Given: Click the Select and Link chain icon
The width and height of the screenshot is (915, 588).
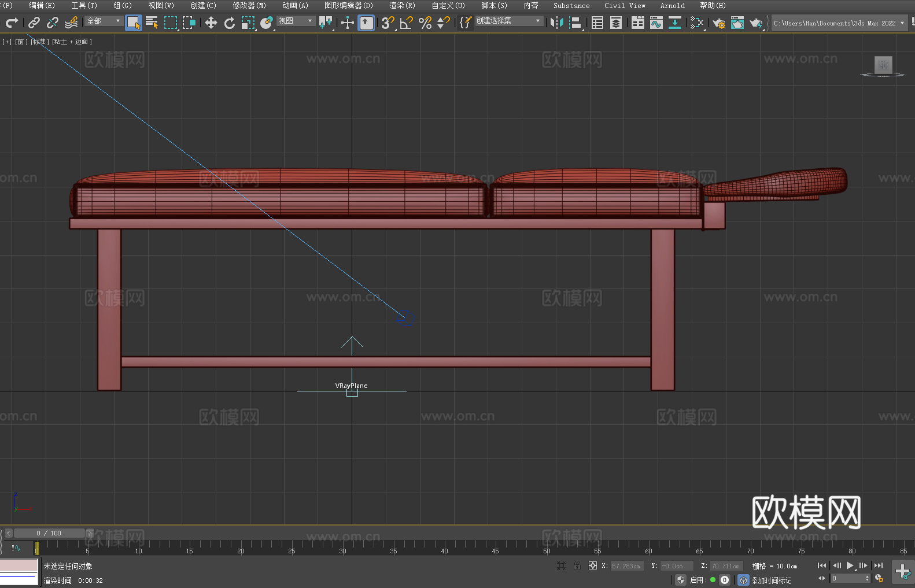Looking at the screenshot, I should [x=34, y=23].
